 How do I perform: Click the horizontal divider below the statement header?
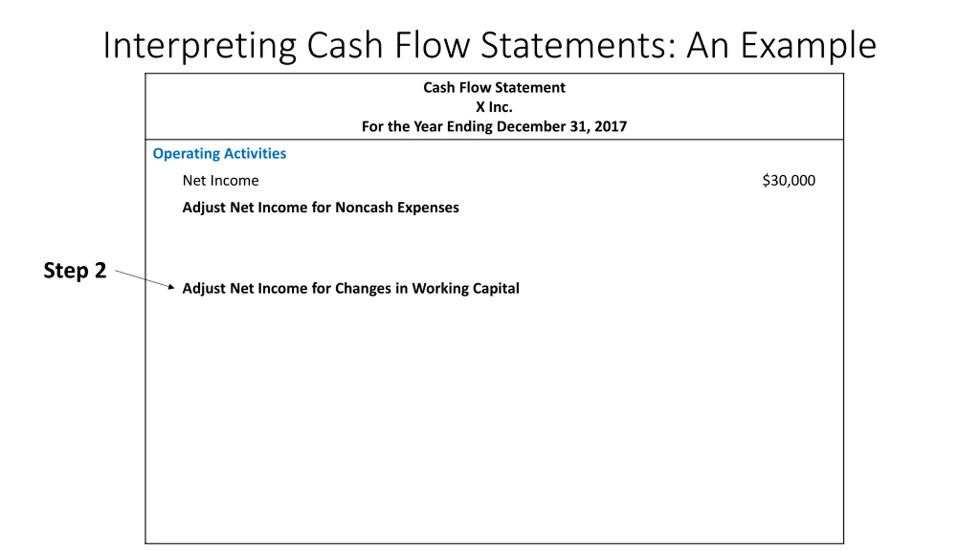[x=494, y=139]
